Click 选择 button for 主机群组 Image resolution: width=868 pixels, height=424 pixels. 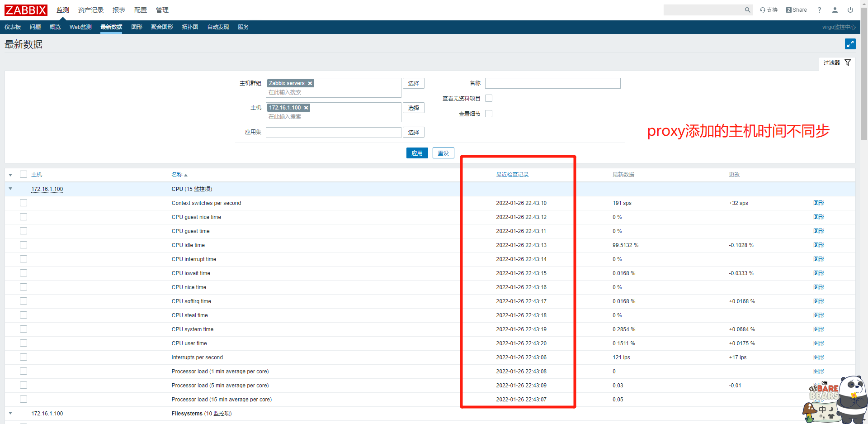pos(414,83)
